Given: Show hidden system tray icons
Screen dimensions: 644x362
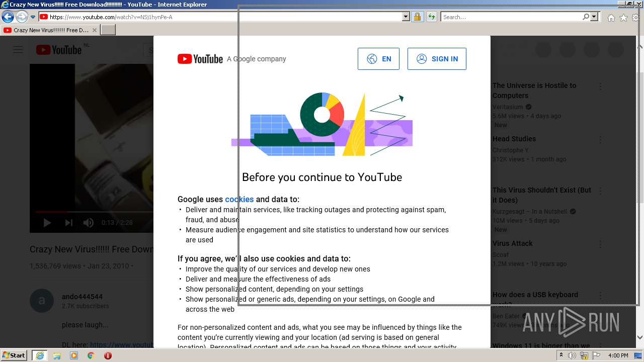Looking at the screenshot, I should tap(561, 355).
